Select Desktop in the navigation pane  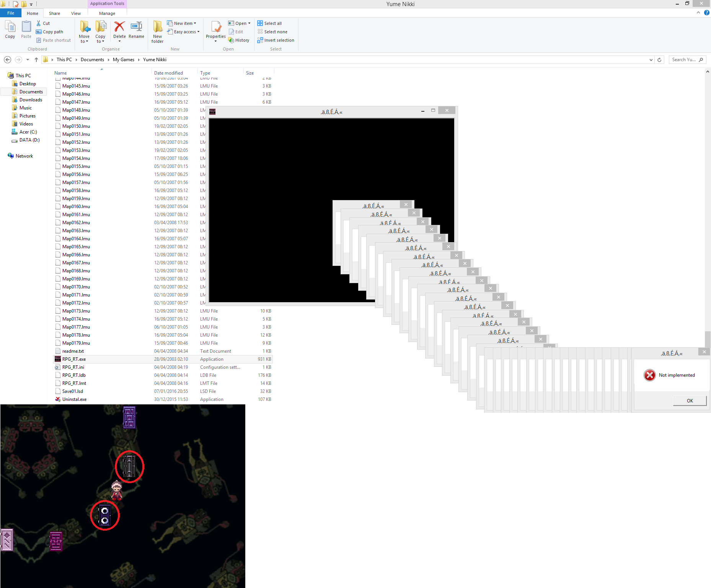tap(28, 84)
